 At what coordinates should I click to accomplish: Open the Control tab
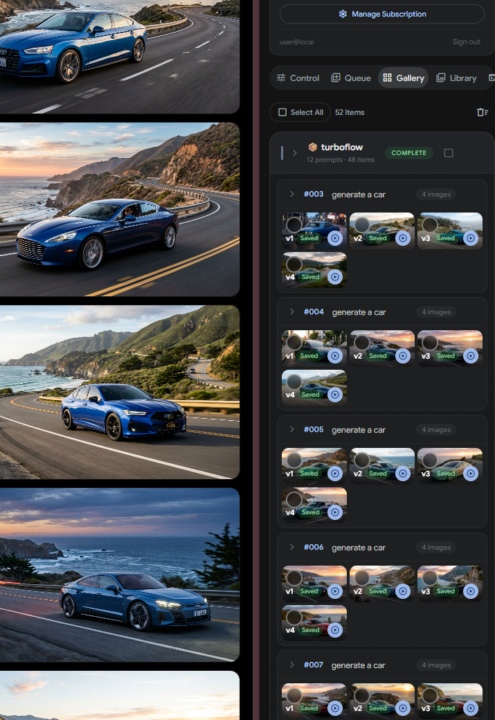pos(298,78)
